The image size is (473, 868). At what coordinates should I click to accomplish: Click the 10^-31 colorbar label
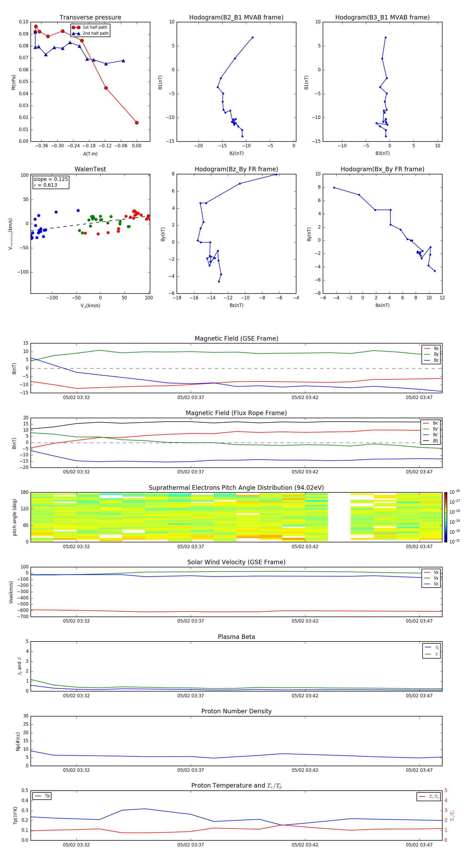coord(455,542)
